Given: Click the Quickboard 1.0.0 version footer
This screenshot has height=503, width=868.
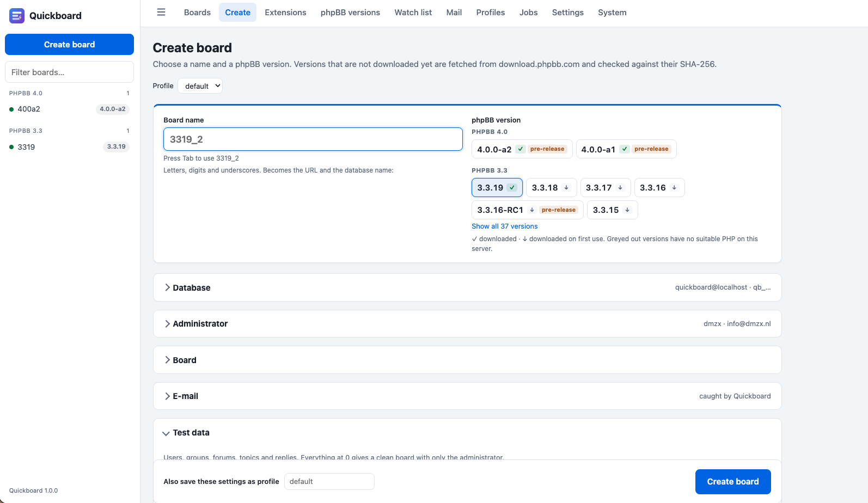Looking at the screenshot, I should [x=34, y=490].
